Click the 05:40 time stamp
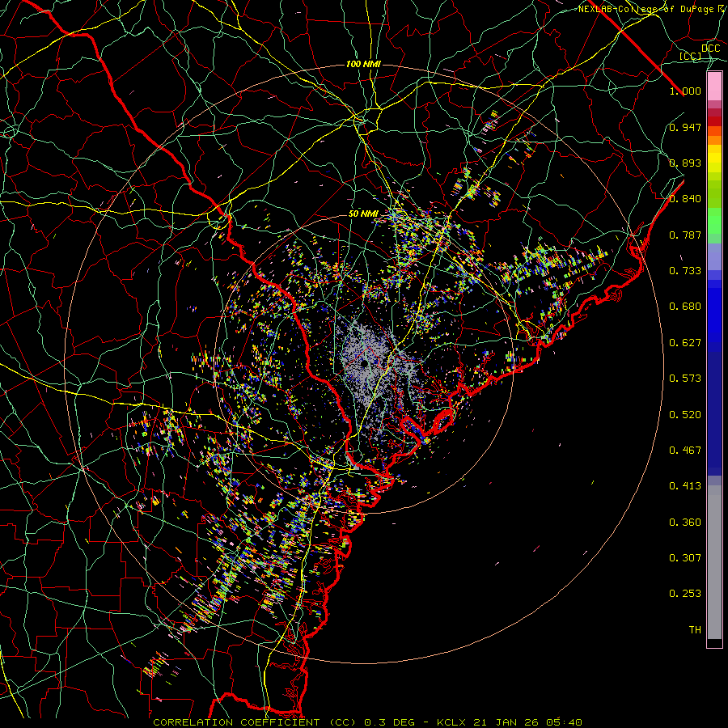 click(x=564, y=722)
